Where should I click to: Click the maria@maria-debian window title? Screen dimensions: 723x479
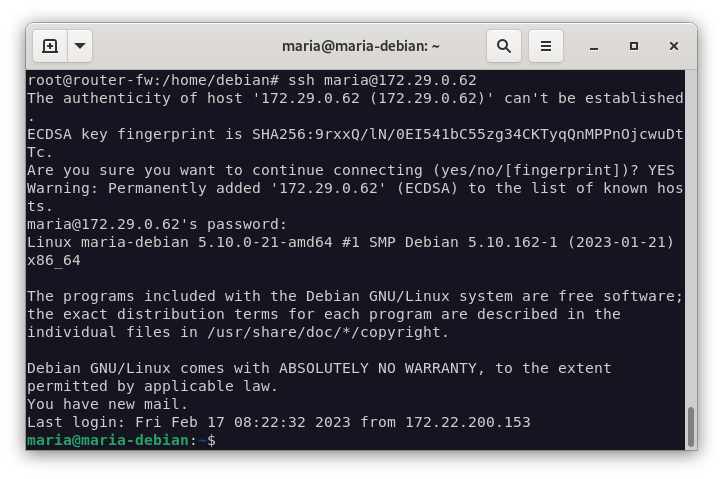click(x=361, y=46)
